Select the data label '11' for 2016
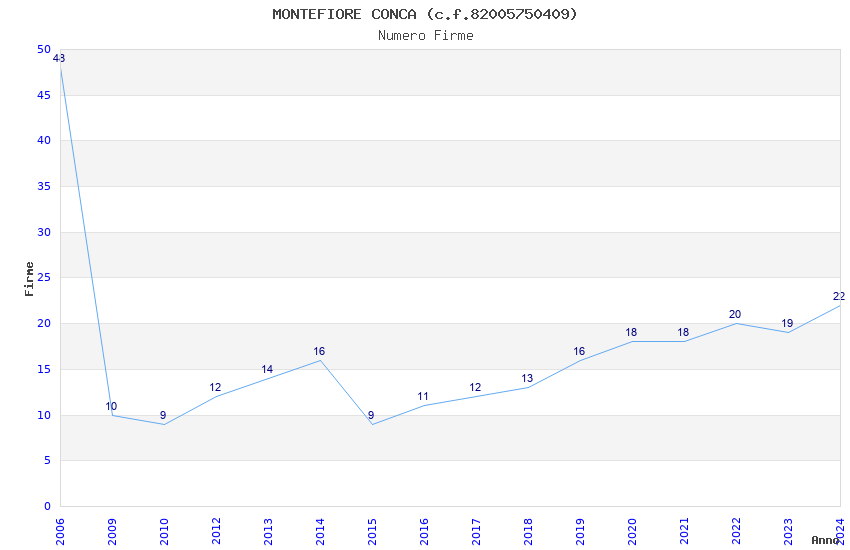This screenshot has width=850, height=550. coord(423,397)
